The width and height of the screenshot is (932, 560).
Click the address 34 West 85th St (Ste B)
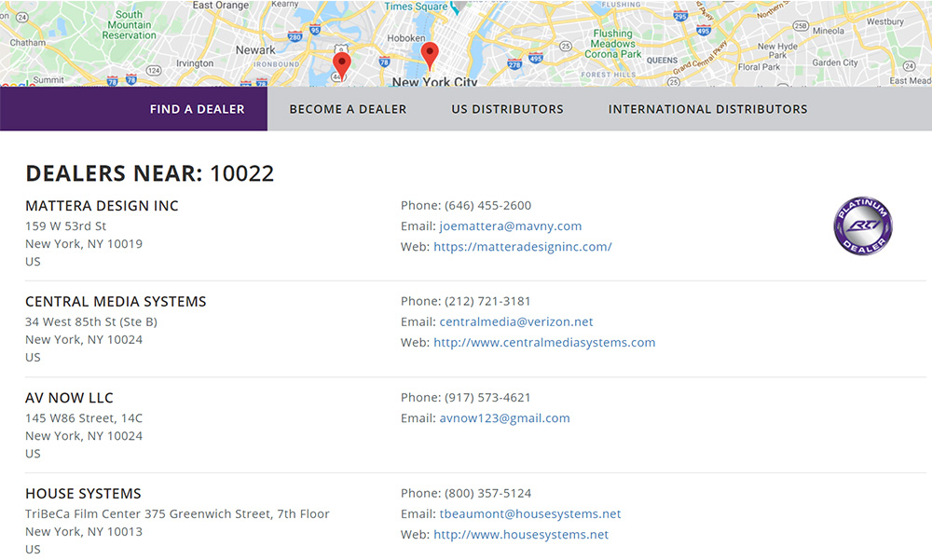[91, 322]
